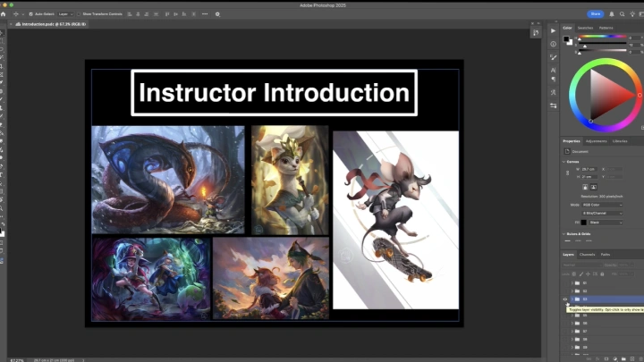Show group 06 via its visibility box
The height and width of the screenshot is (362, 644).
coord(565,323)
